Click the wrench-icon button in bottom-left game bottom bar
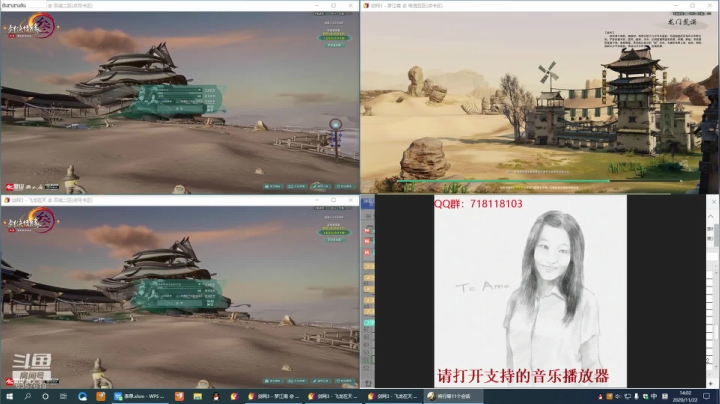The height and width of the screenshot is (404, 720). 321,381
